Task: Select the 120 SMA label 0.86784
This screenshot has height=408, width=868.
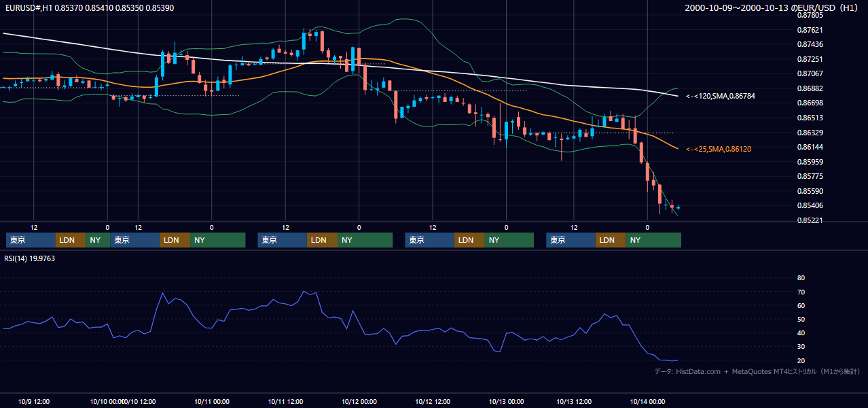Action: [x=720, y=97]
